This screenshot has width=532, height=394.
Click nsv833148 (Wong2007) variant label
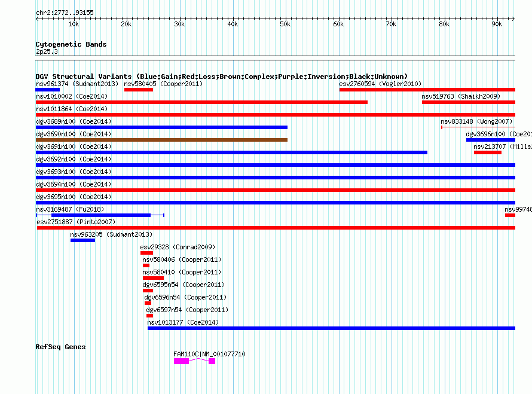[x=476, y=121]
